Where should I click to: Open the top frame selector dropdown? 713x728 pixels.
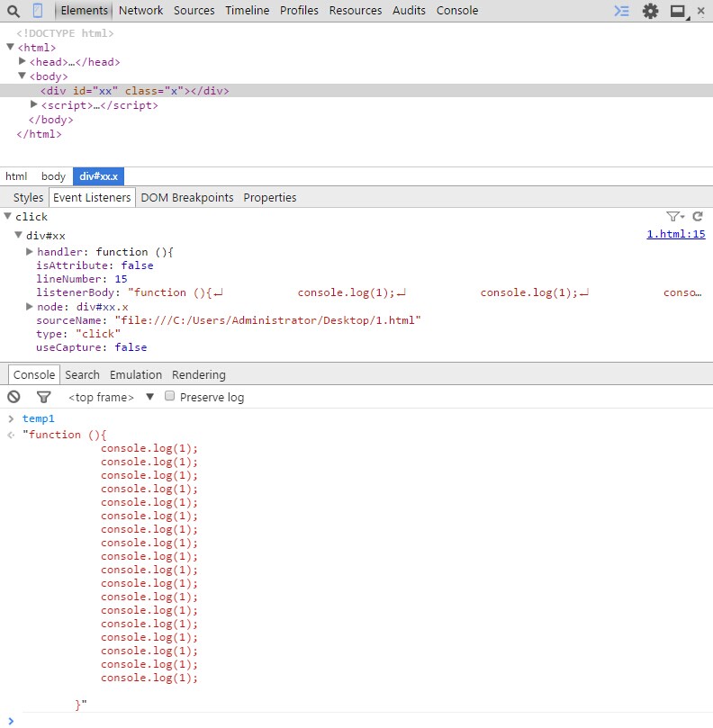[111, 398]
